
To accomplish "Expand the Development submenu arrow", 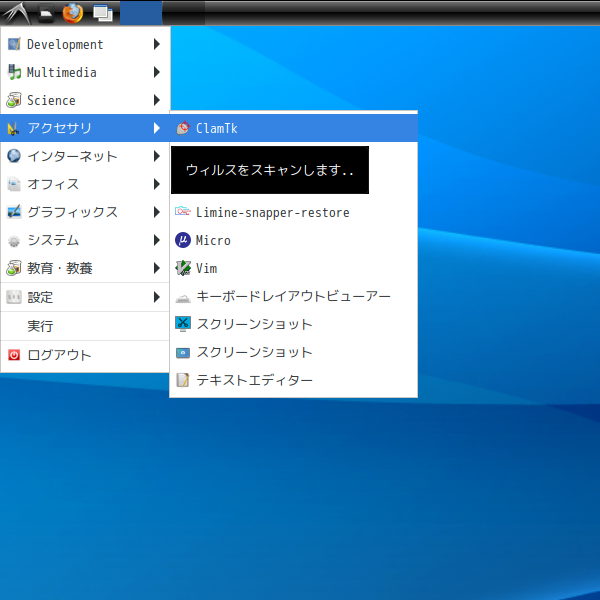I will coord(157,44).
